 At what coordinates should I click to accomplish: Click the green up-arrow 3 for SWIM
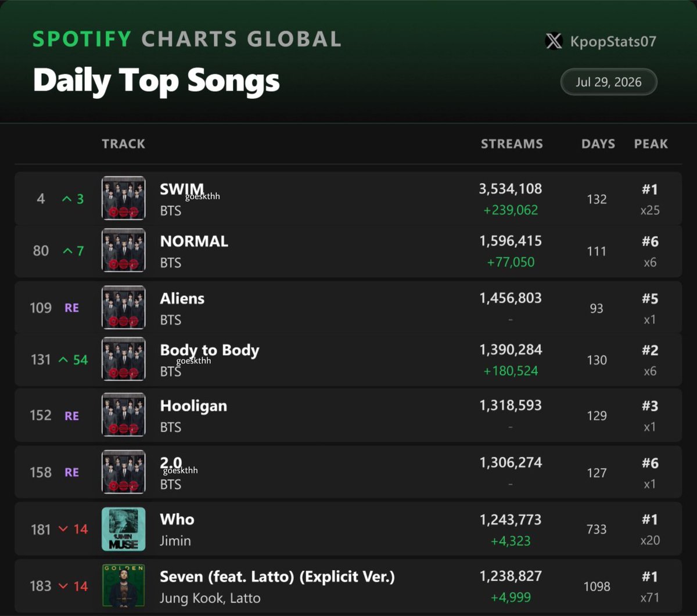point(73,199)
